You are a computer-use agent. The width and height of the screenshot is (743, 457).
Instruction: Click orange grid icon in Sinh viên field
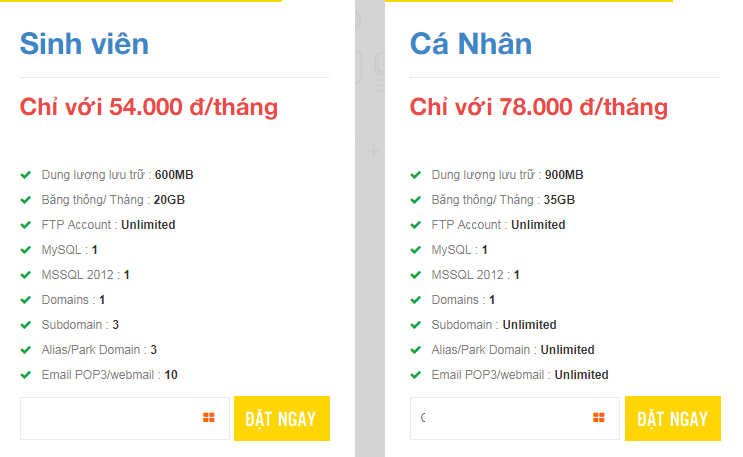(208, 417)
